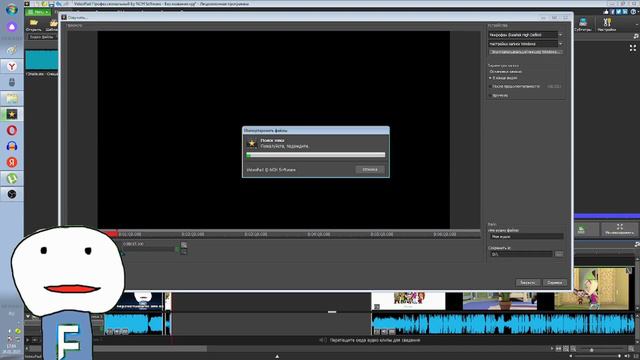Viewport: 640px width, 360px height.
Task: Click the Windows Start orb
Action: tap(11, 9)
